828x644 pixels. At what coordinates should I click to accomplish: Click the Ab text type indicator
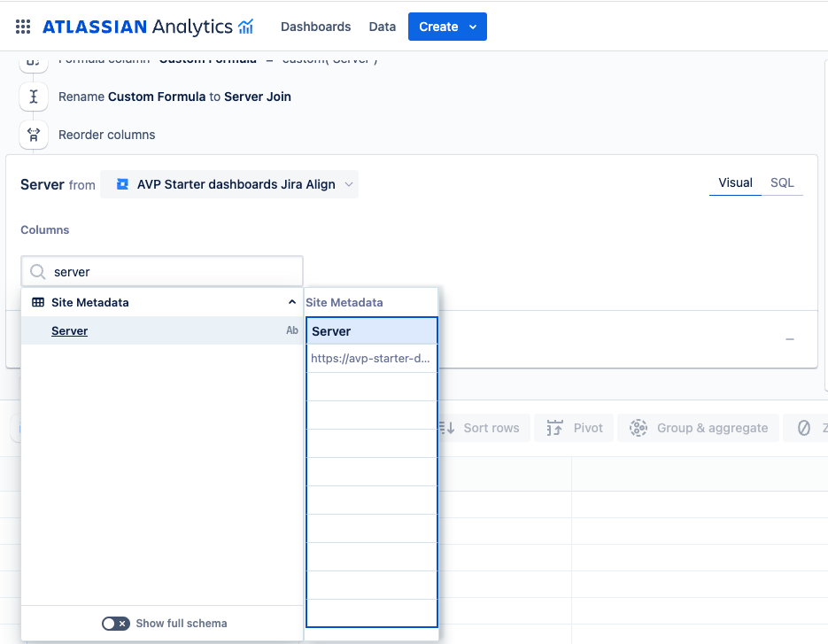tap(292, 330)
